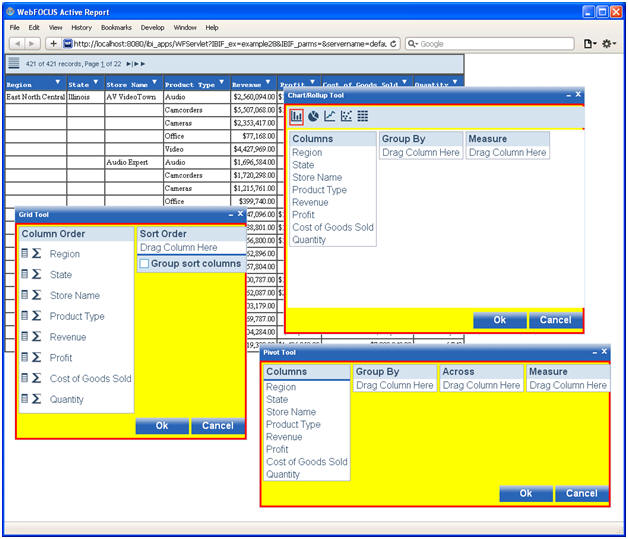
Task: Click browser forward arrow button
Action: (32, 43)
